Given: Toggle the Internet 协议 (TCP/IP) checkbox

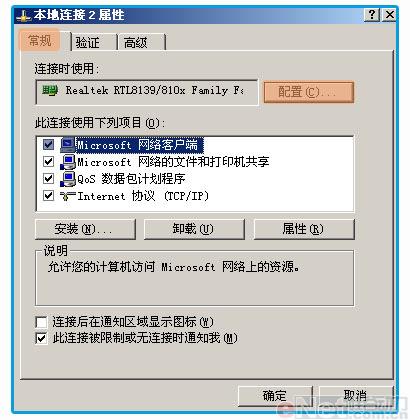Looking at the screenshot, I should pyautogui.click(x=49, y=196).
